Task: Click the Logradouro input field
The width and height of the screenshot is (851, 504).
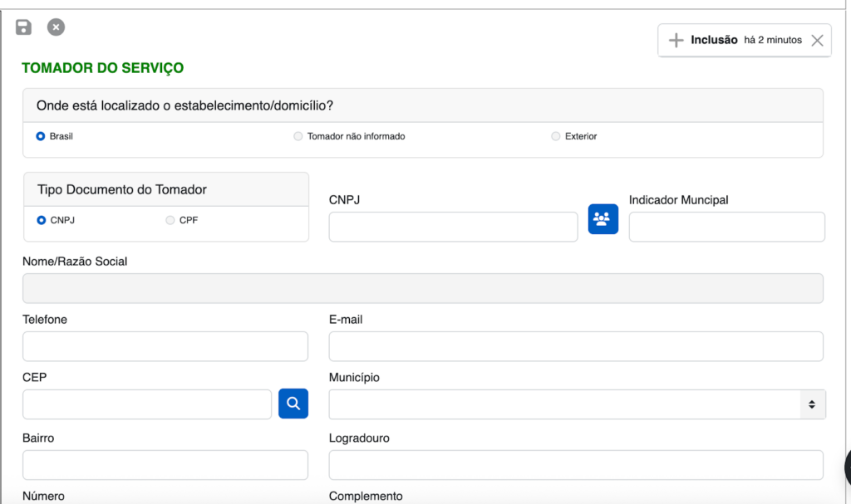Action: tap(576, 465)
